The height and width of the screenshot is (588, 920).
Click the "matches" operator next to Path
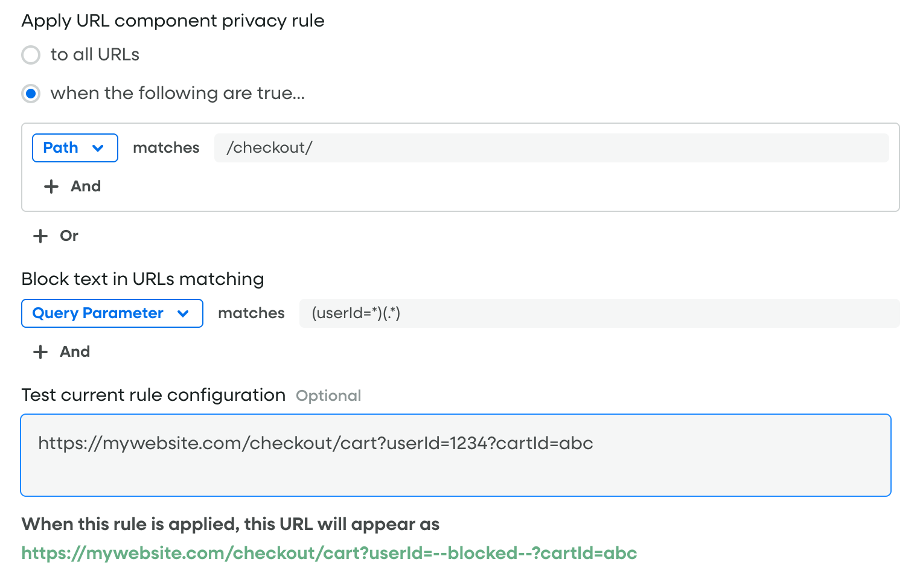coord(166,148)
